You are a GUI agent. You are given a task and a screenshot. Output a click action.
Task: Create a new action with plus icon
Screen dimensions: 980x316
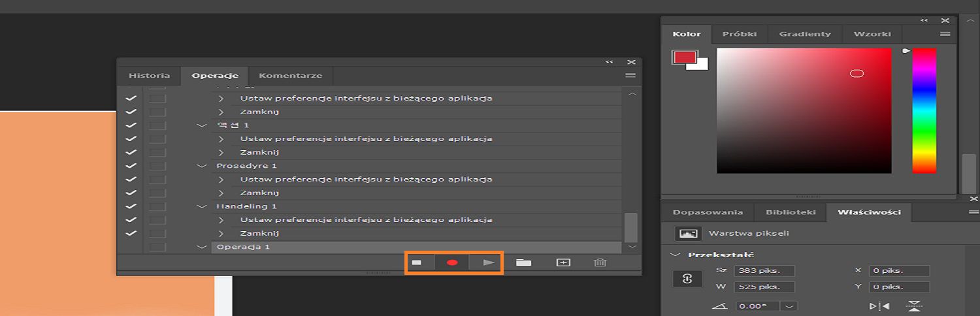pyautogui.click(x=563, y=262)
